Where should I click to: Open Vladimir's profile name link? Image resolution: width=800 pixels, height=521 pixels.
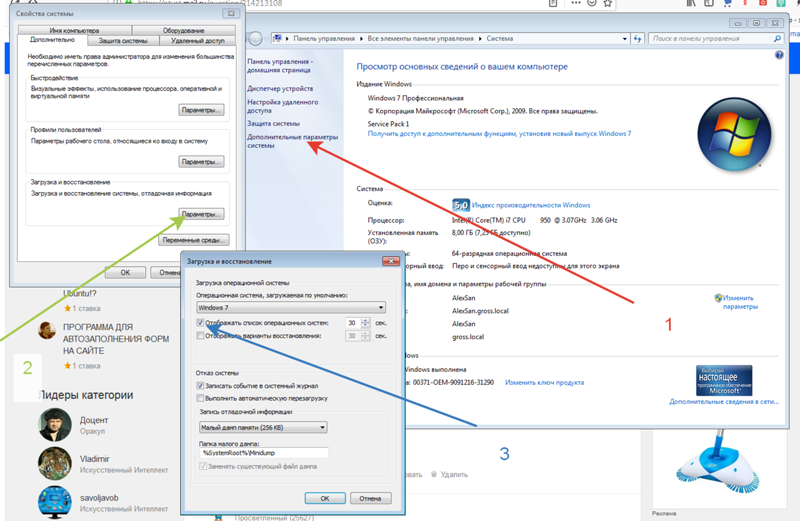[x=94, y=459]
